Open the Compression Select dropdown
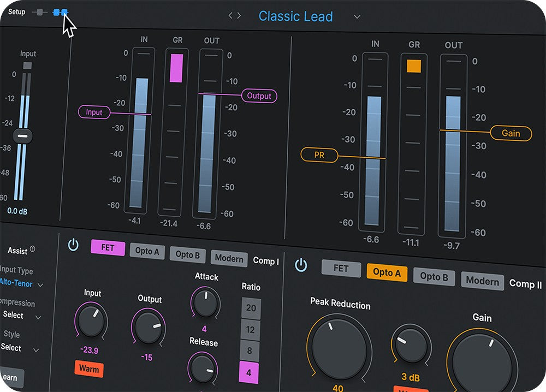546x392 pixels. 22,316
